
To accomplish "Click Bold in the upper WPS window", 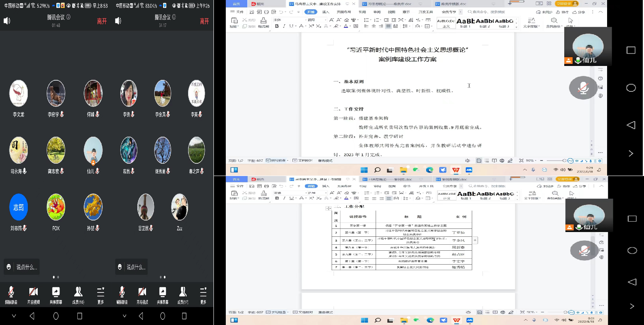I will (x=277, y=26).
